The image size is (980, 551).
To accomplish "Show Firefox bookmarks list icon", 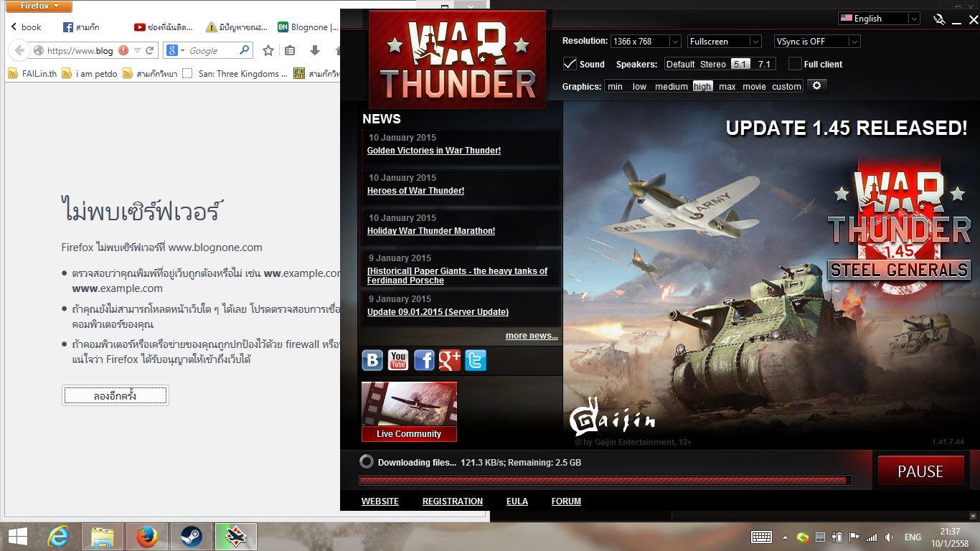I will pos(290,51).
